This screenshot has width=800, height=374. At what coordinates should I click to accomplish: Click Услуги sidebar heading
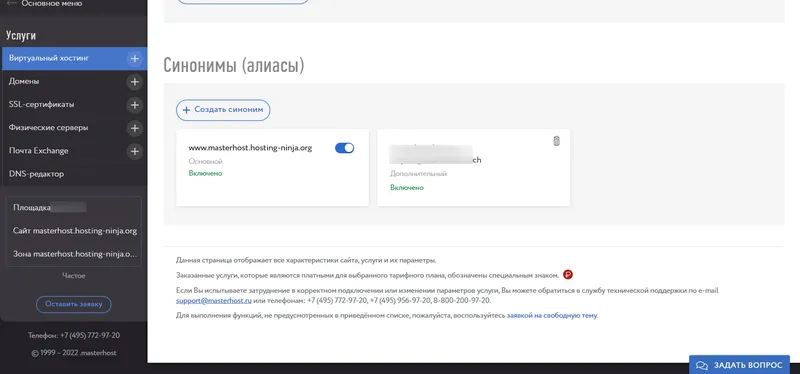click(x=21, y=36)
